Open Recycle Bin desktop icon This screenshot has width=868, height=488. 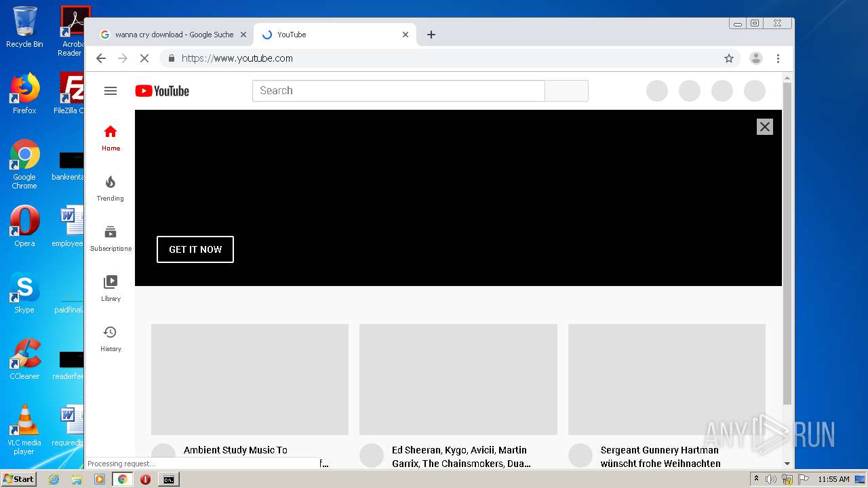(x=24, y=27)
